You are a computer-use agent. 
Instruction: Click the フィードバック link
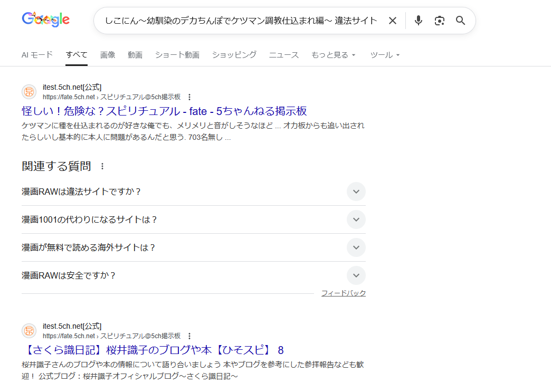click(x=344, y=292)
